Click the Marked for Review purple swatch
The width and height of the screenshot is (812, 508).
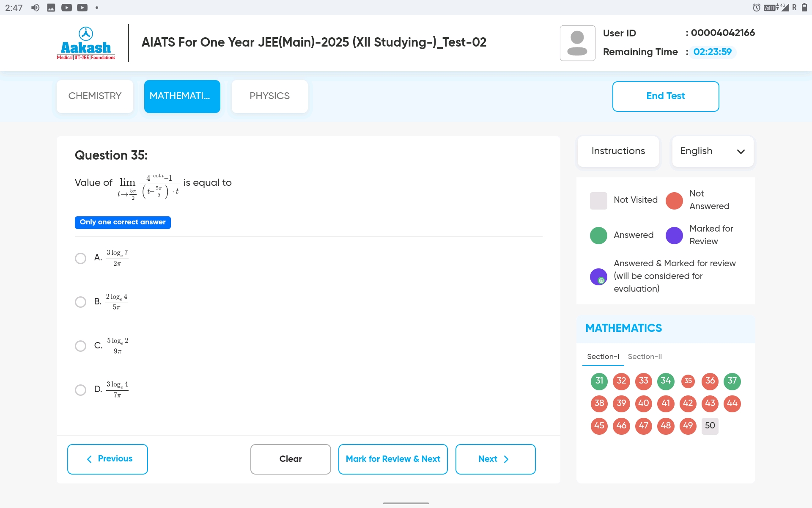click(x=674, y=235)
